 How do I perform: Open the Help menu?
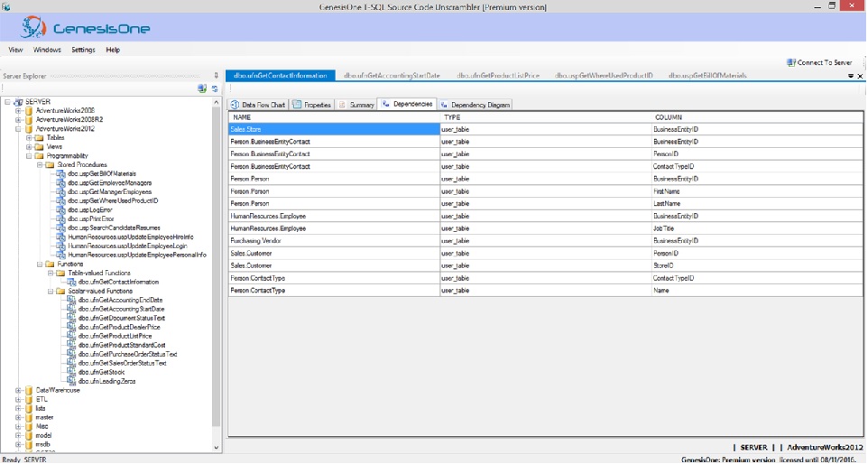pos(113,50)
